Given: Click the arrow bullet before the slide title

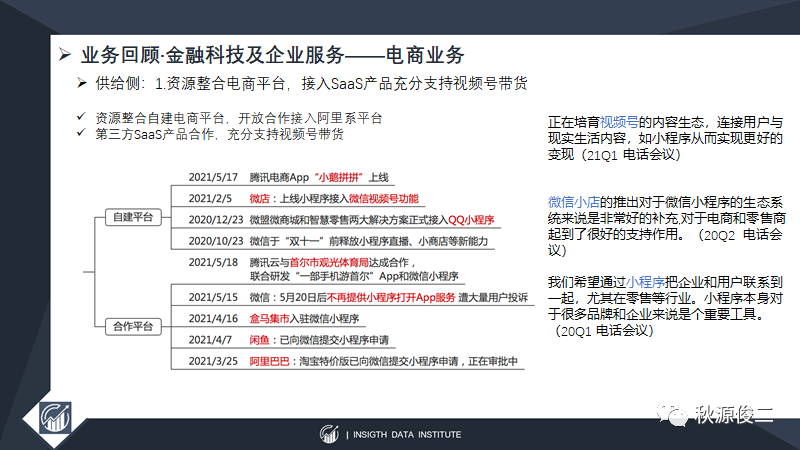Looking at the screenshot, I should coord(64,54).
